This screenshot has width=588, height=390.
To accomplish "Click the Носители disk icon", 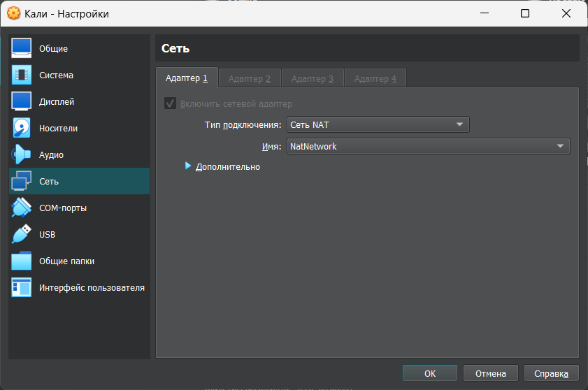I will pyautogui.click(x=22, y=128).
